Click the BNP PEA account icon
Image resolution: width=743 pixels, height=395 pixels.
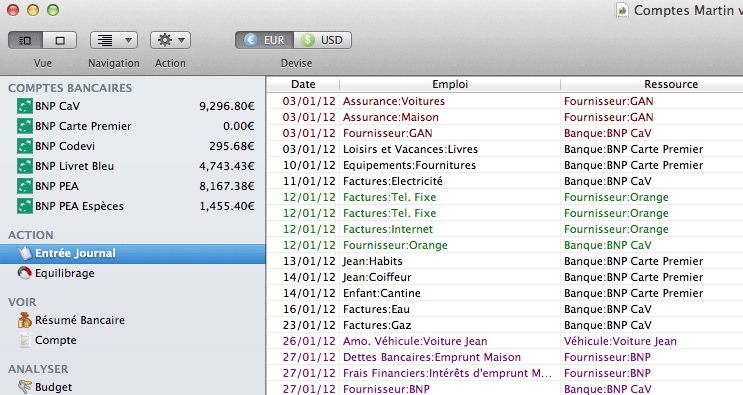[x=25, y=186]
